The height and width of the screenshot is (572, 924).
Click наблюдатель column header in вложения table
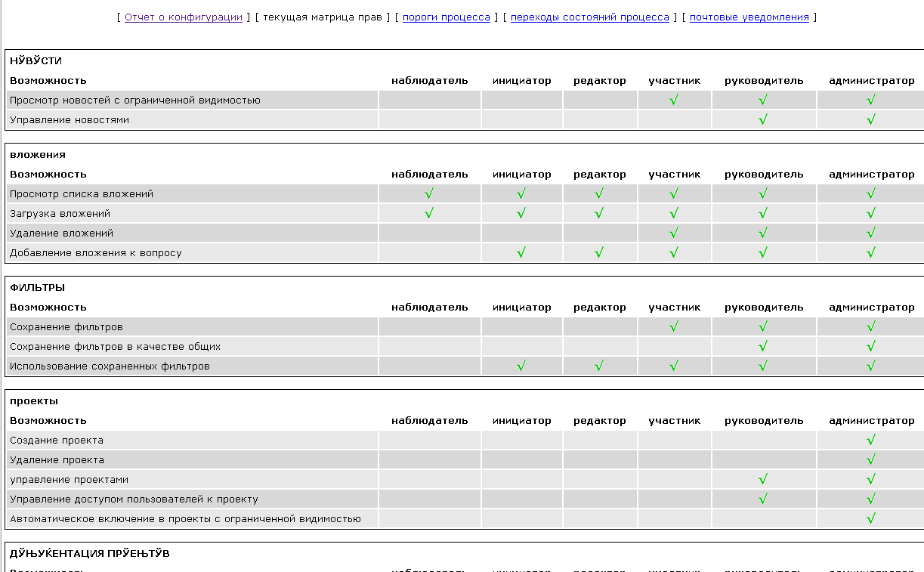(x=430, y=174)
